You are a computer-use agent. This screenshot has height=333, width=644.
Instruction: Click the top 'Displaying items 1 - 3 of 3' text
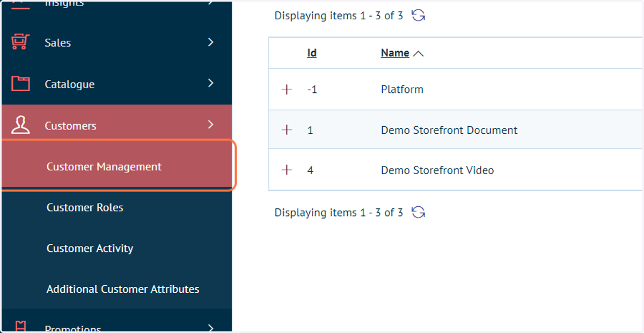point(339,16)
